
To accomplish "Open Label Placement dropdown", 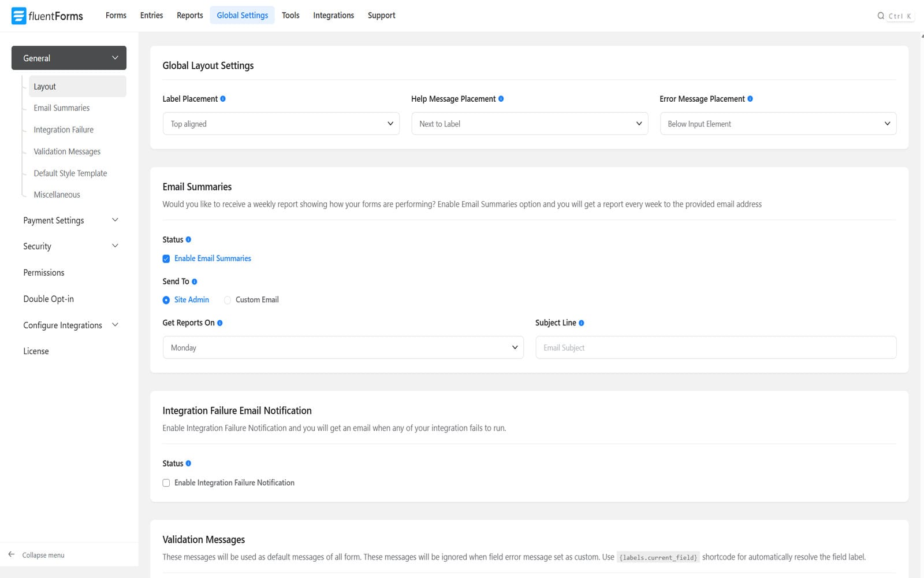I will pos(281,124).
